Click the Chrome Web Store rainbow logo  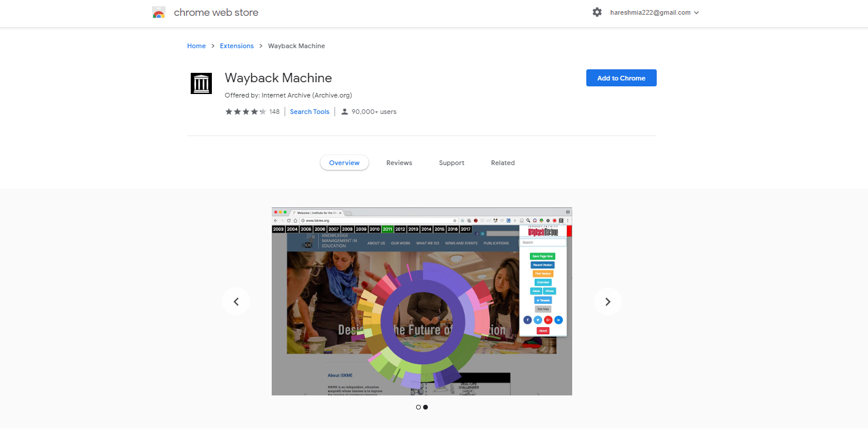tap(158, 12)
